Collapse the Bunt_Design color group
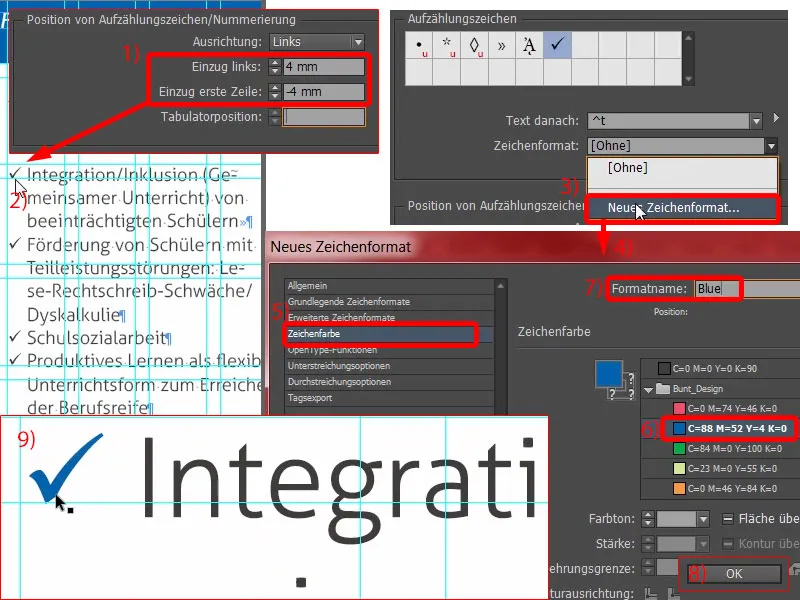The width and height of the screenshot is (800, 600). pos(648,389)
